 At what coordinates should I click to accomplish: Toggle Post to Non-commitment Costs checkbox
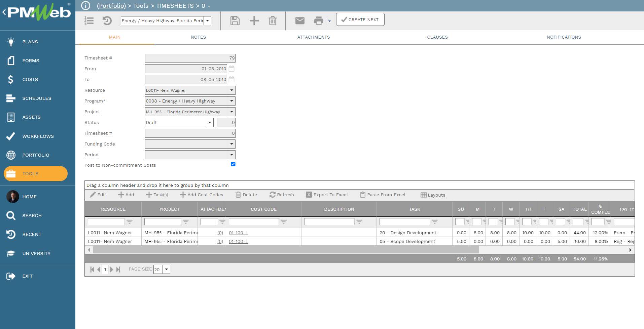tap(233, 164)
